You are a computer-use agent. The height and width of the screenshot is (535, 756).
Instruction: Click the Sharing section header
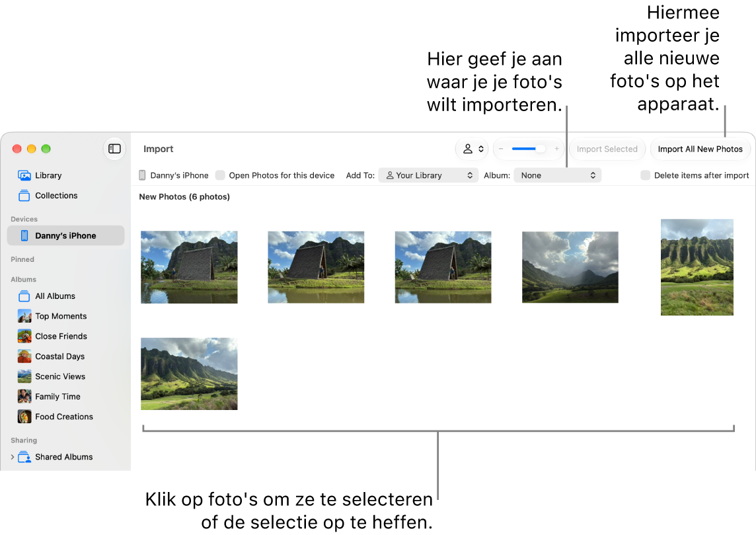click(x=24, y=440)
